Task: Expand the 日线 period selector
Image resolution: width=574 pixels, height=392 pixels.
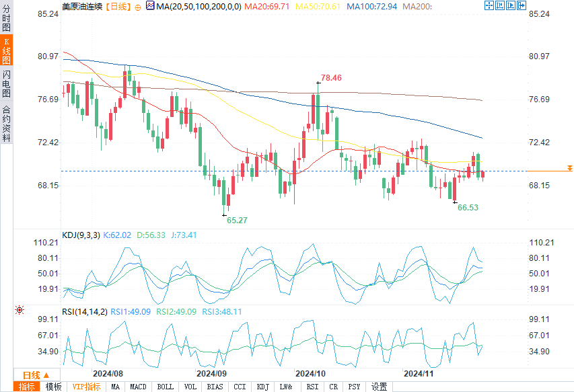Action: [x=36, y=375]
